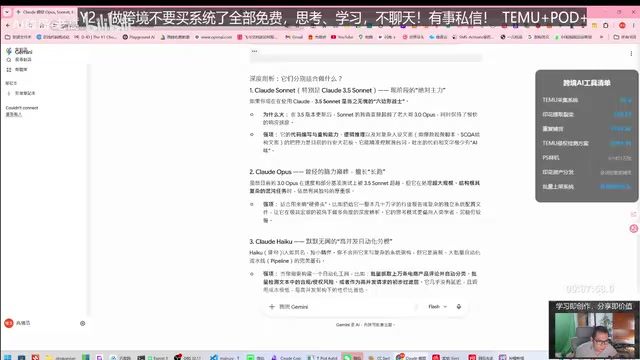Open the SMS-Activate bookmark
Viewport: 640px width, 360px height.
[x=473, y=37]
